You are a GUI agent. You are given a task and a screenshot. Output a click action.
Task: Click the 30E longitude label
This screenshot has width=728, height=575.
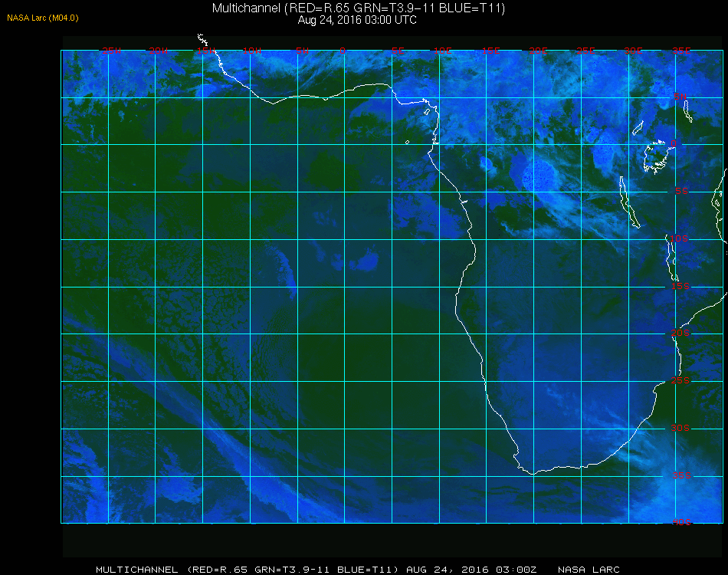[x=633, y=51]
